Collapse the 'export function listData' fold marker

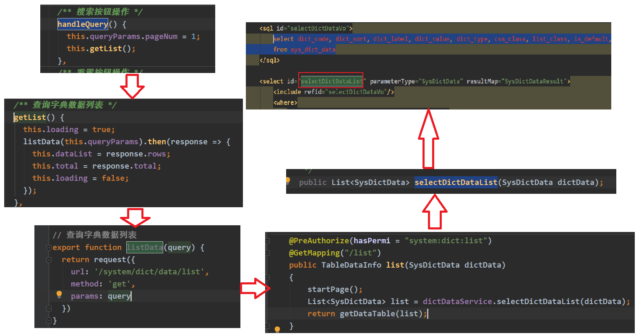[x=49, y=248]
